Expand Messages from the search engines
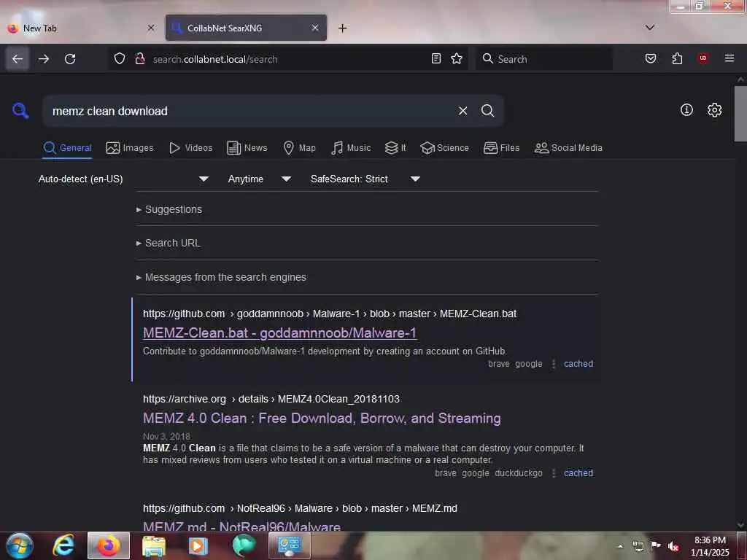Image resolution: width=747 pixels, height=560 pixels. click(x=221, y=277)
